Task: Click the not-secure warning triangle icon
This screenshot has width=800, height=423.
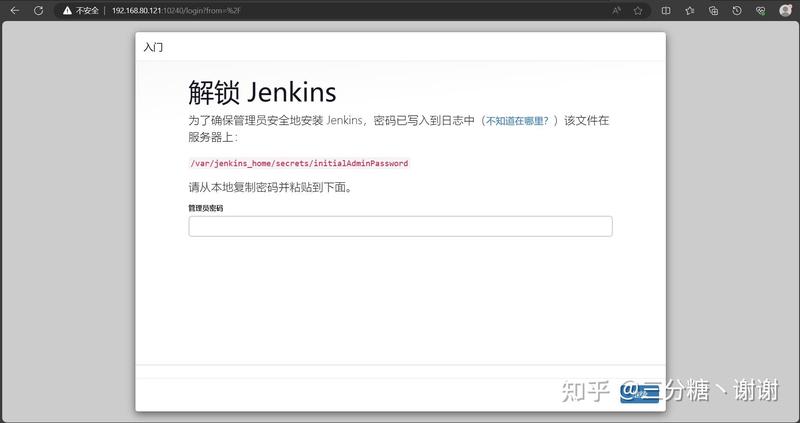Action: click(67, 10)
